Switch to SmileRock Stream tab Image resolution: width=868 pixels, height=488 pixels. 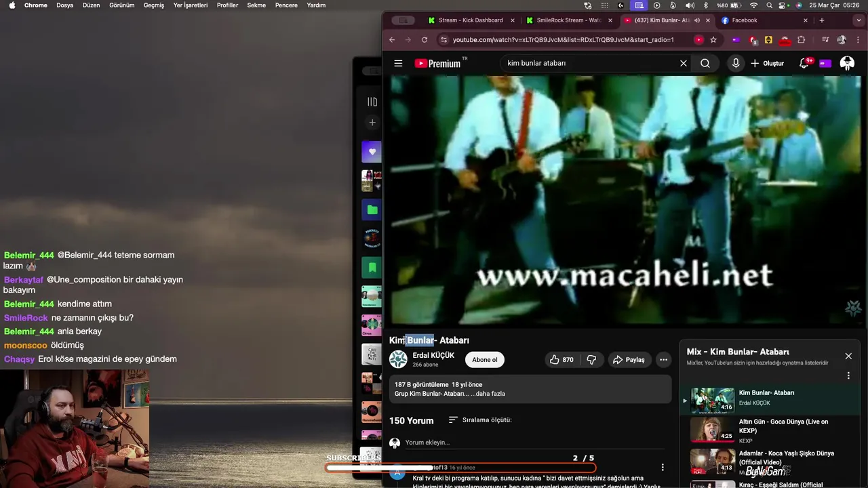(x=568, y=20)
